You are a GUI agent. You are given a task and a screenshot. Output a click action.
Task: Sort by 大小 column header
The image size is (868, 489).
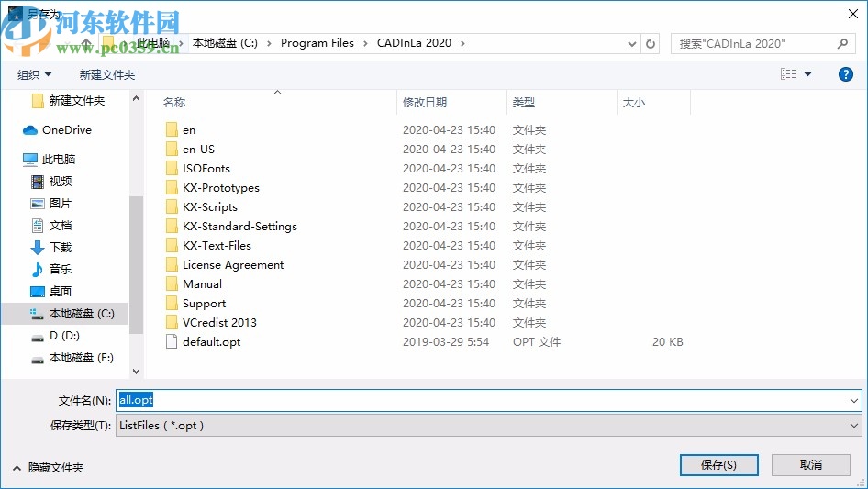634,103
